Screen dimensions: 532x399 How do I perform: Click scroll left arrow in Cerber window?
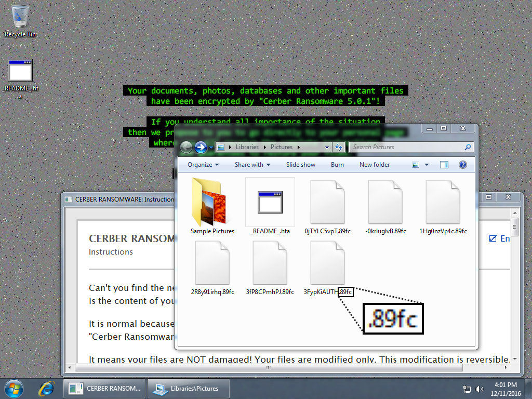click(x=70, y=367)
